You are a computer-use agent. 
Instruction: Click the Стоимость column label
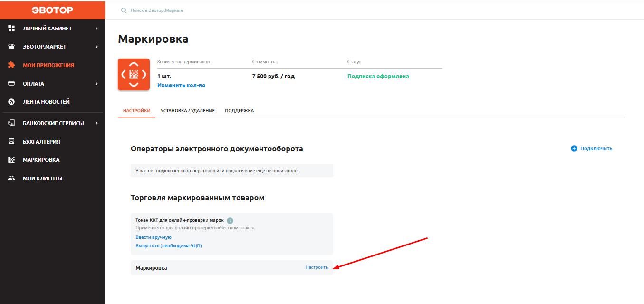pos(264,62)
